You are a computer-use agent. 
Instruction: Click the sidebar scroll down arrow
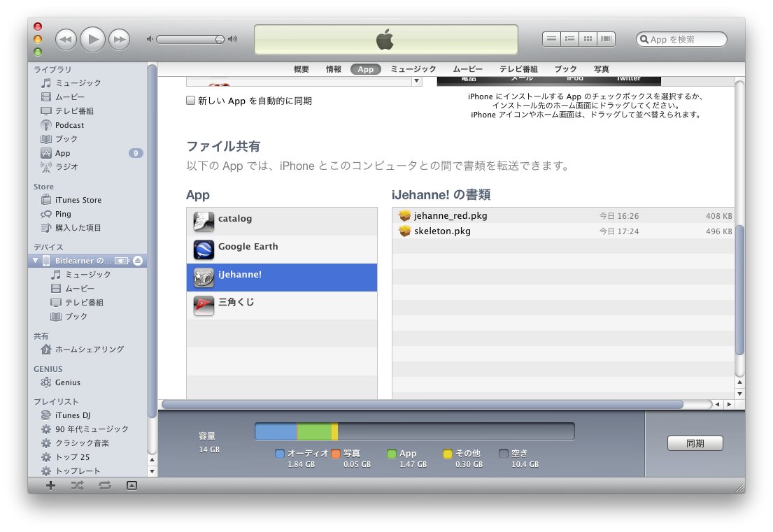point(153,471)
